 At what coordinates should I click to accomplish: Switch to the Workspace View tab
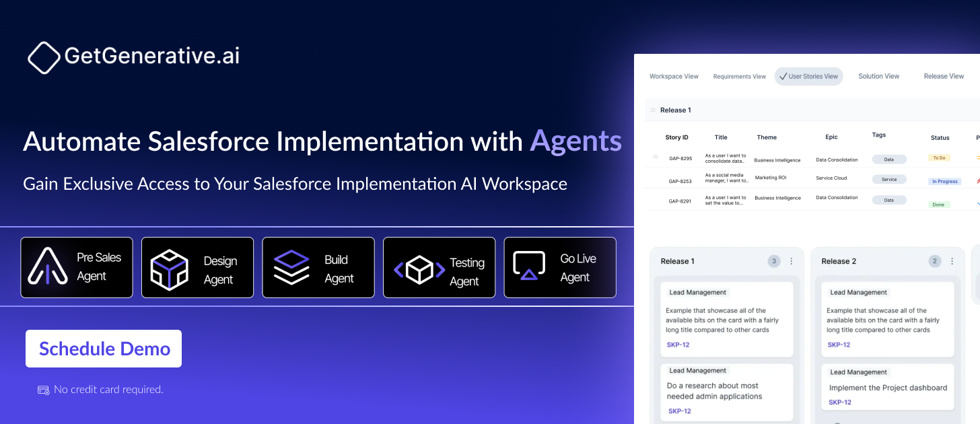(x=674, y=77)
